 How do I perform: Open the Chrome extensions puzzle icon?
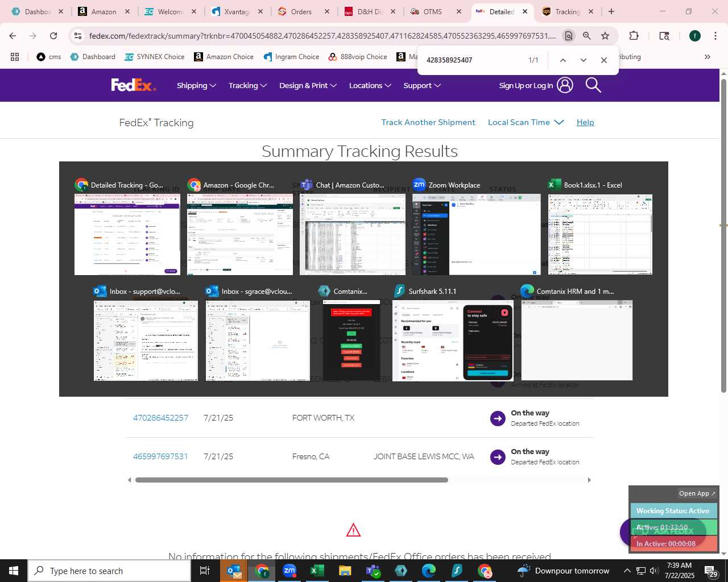(634, 36)
